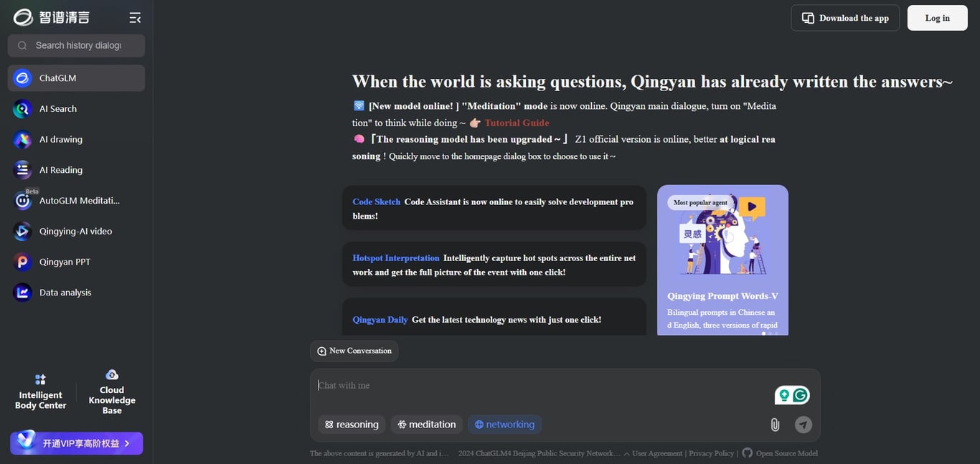The width and height of the screenshot is (980, 464).
Task: Click the Intelligent Body Center icon
Action: click(40, 379)
